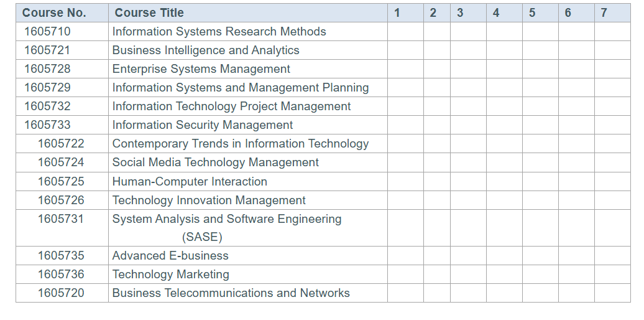Click the Course No. column header
The image size is (644, 320).
coord(54,12)
